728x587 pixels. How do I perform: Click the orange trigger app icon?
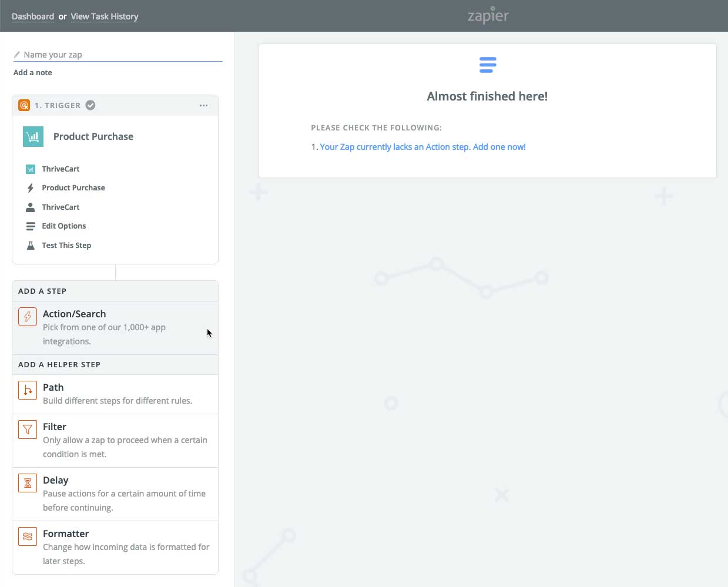pos(24,105)
